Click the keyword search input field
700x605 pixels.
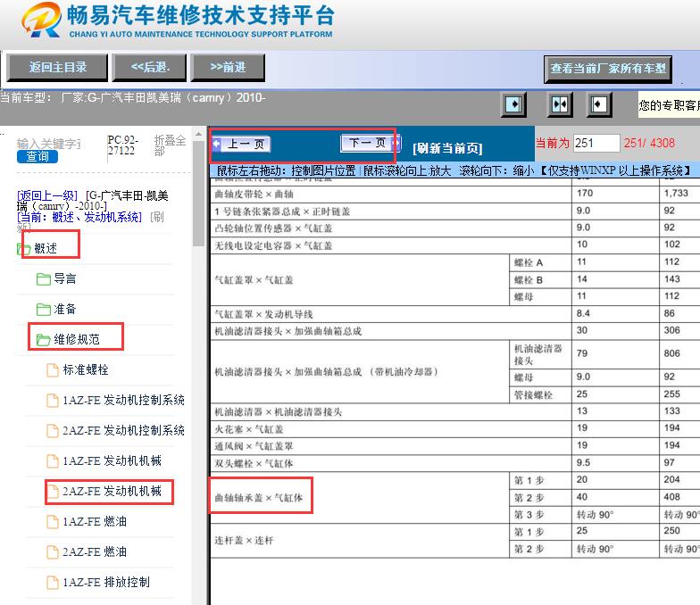coord(48,144)
